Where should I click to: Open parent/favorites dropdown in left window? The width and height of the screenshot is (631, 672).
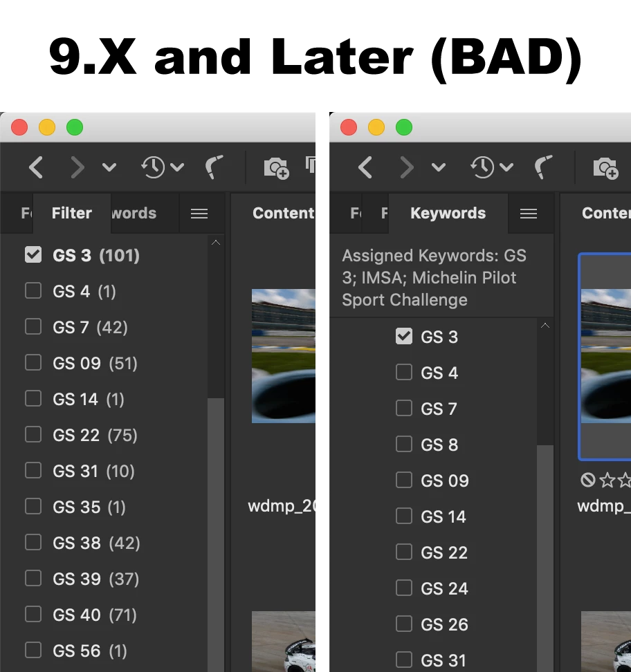pos(109,167)
